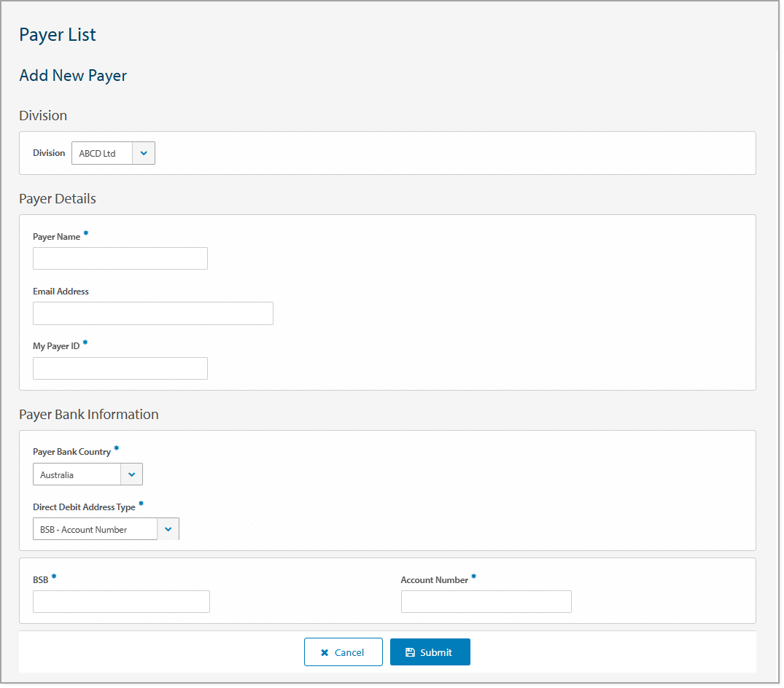Open the BSB - Account Number type dropdown
This screenshot has width=784, height=688.
[x=96, y=530]
